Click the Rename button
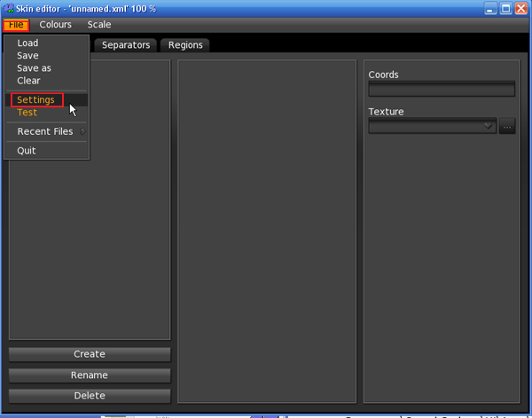Screen dimensions: 532x418 coord(90,375)
